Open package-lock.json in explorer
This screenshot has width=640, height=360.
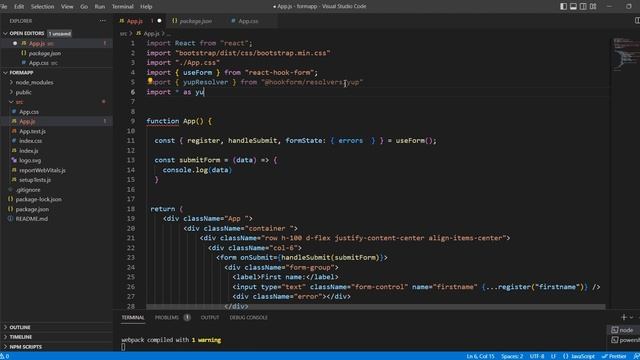[38, 200]
